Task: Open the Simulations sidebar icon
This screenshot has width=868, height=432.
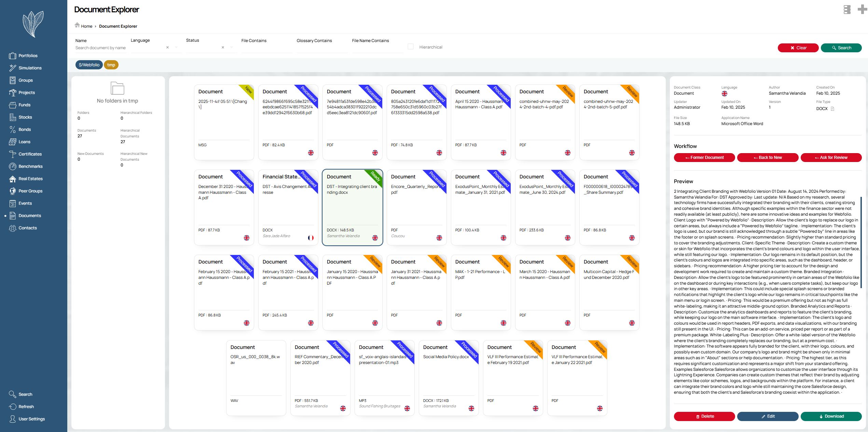Action: [13, 68]
